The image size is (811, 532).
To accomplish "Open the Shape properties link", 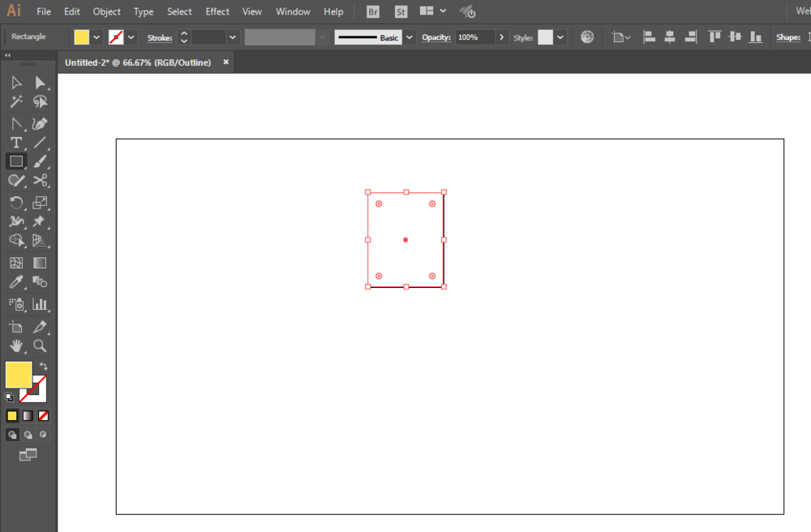I will point(788,37).
